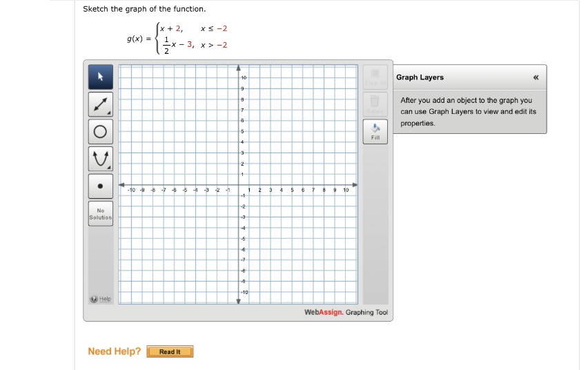
Task: Open the graphing tool Help link
Action: tap(105, 299)
